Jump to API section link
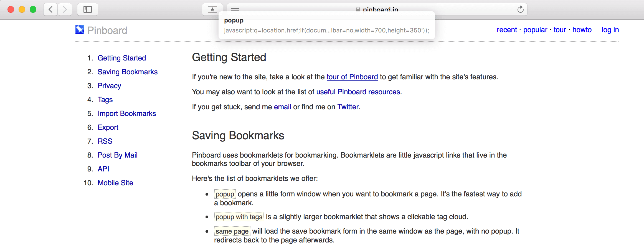 [103, 169]
